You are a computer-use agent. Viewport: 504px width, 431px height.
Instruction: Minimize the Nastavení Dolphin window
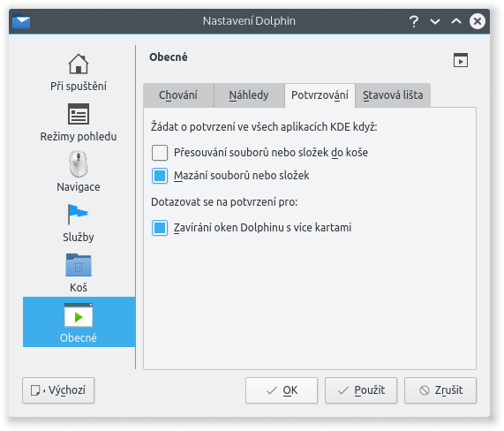(x=435, y=21)
